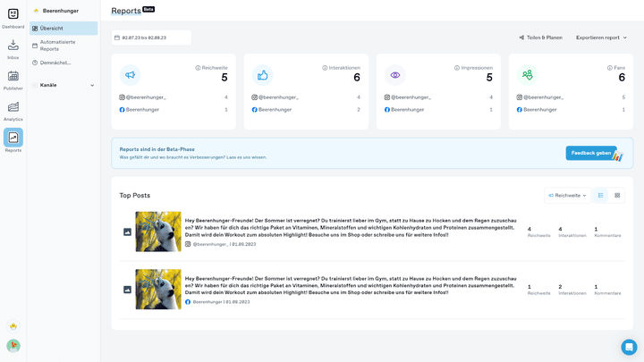The width and height of the screenshot is (644, 362).
Task: Click the Top Posts heading
Action: click(x=135, y=196)
